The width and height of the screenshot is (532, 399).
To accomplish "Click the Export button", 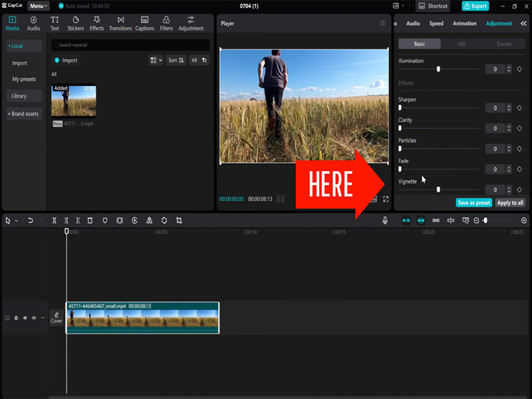I will point(475,6).
